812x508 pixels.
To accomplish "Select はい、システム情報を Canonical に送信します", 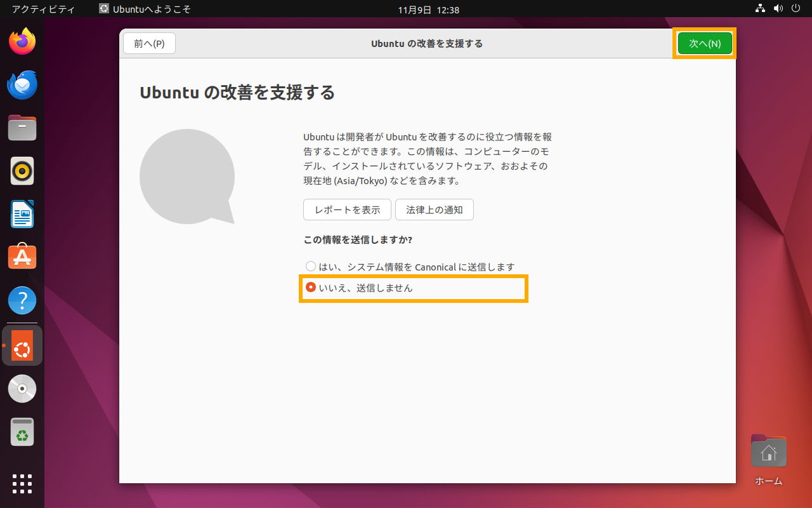I will 410,267.
